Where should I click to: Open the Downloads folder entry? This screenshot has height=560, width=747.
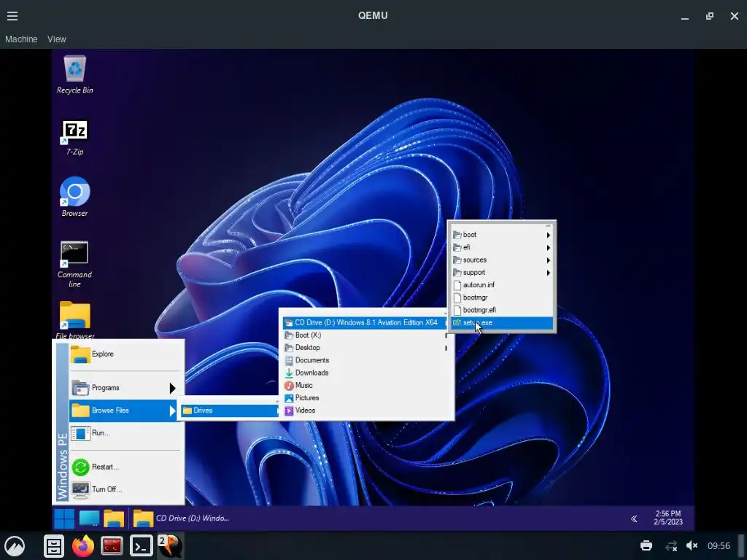365,373
